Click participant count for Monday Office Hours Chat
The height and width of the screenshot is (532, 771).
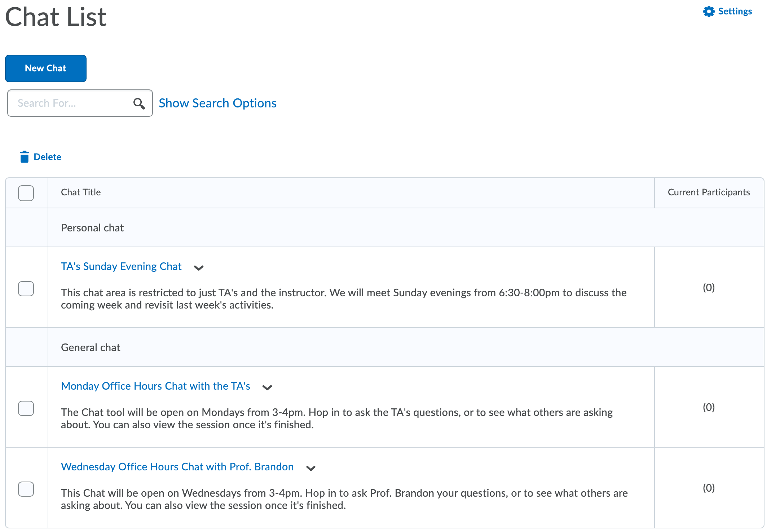(709, 407)
